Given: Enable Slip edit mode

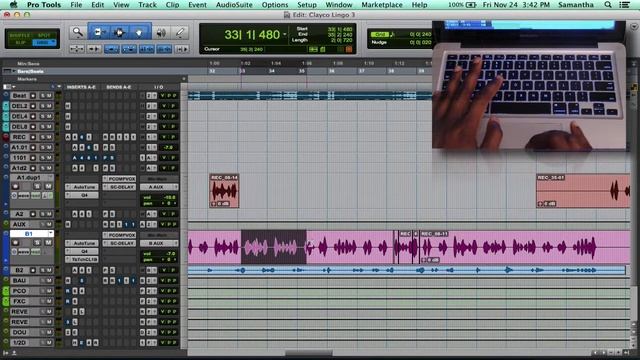Looking at the screenshot, I should (x=20, y=42).
